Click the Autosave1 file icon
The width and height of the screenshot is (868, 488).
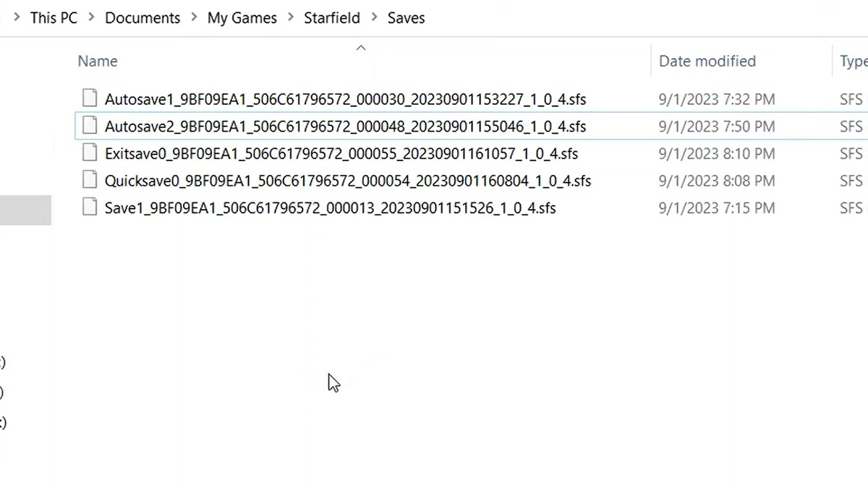tap(89, 98)
